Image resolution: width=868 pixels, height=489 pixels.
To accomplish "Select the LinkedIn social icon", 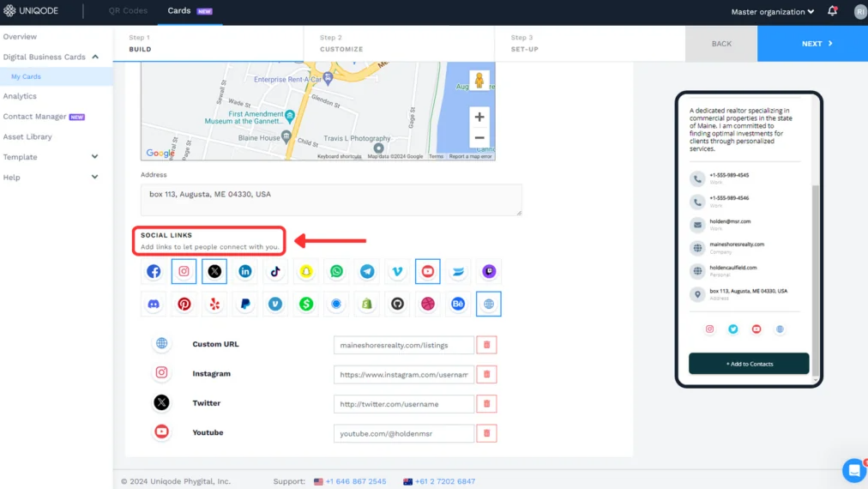I will click(245, 271).
